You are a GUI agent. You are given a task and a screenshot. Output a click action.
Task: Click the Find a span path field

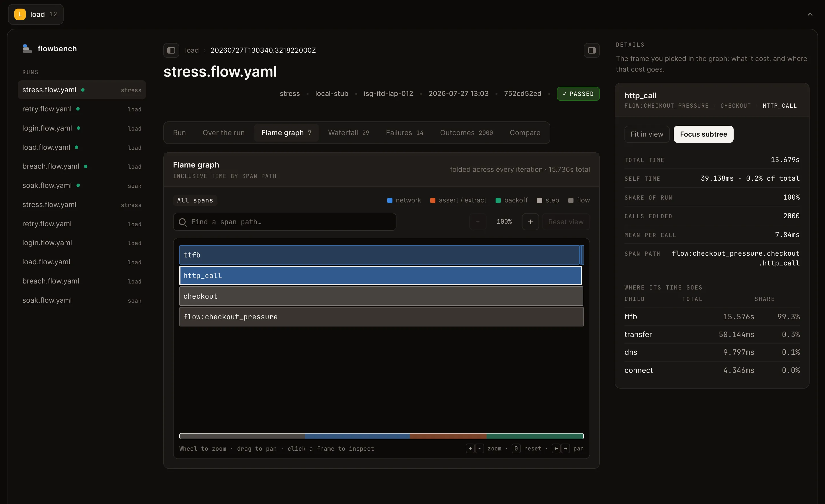(285, 222)
